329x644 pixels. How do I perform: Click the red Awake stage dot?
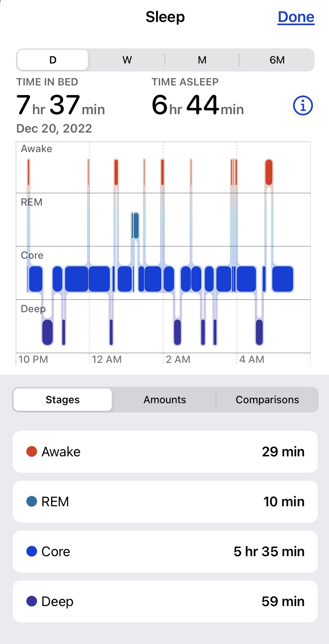click(x=32, y=452)
